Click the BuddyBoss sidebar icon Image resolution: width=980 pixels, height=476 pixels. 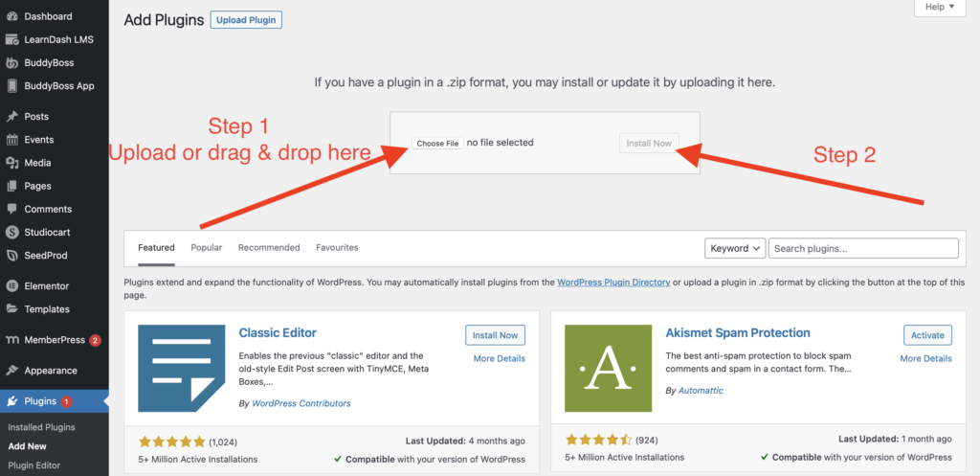pyautogui.click(x=11, y=63)
